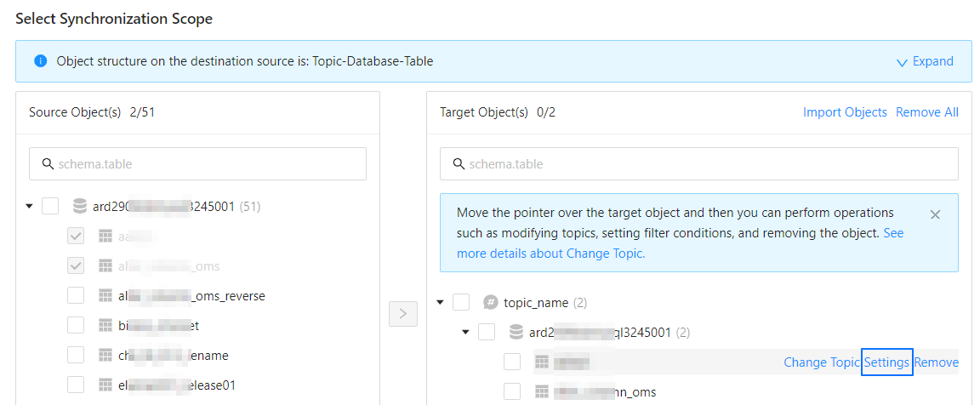Click the topic icon beside topic_name
The width and height of the screenshot is (980, 405).
pyautogui.click(x=490, y=302)
